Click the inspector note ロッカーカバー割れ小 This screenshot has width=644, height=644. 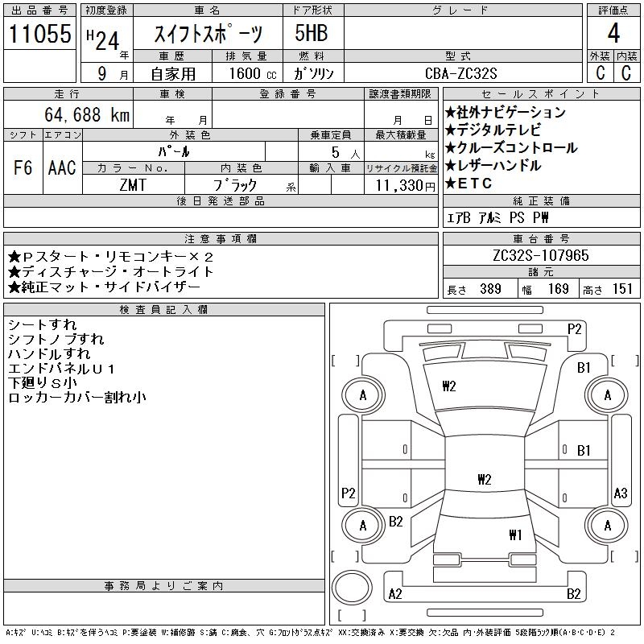(77, 397)
